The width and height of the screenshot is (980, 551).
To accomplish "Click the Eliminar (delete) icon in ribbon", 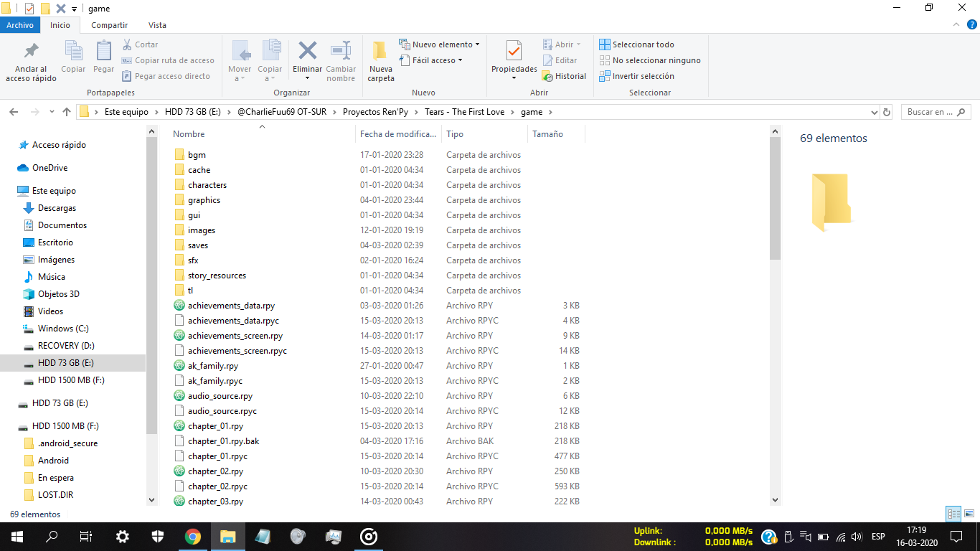I will 307,52.
